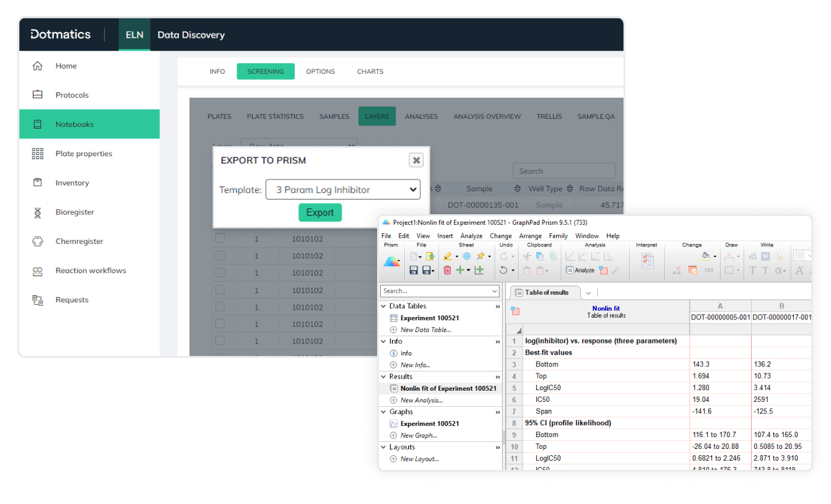831x504 pixels.
Task: Open the Data Discovery tab
Action: click(x=191, y=35)
